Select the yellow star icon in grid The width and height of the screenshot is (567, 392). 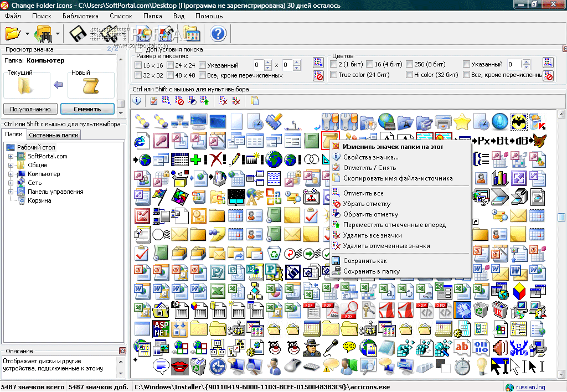pyautogui.click(x=462, y=122)
